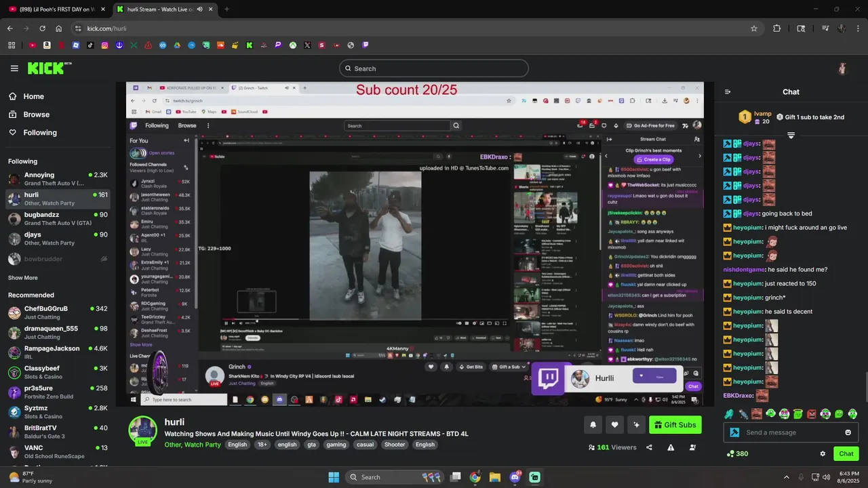Click the user avatar at Kick header right

[843, 68]
